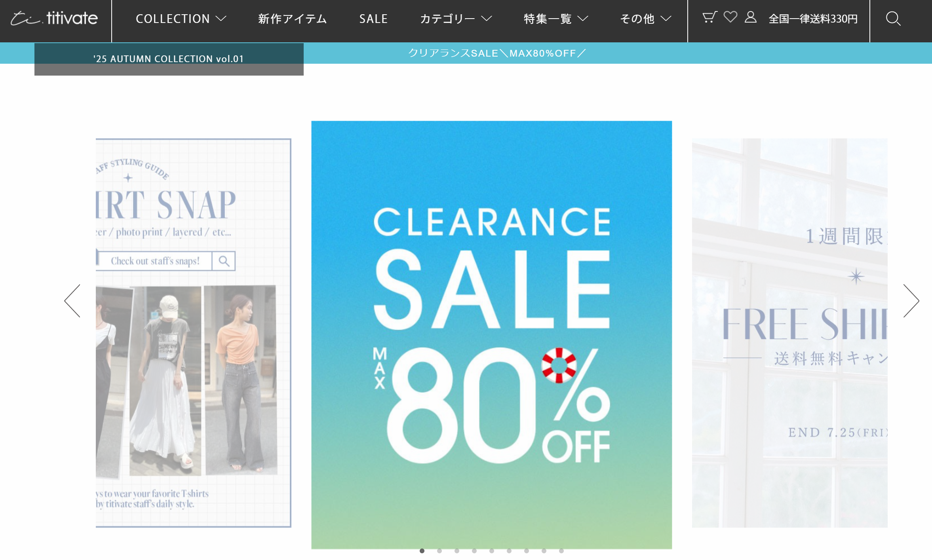This screenshot has width=932, height=560.
Task: Expand the COLLECTION dropdown menu
Action: tap(181, 19)
